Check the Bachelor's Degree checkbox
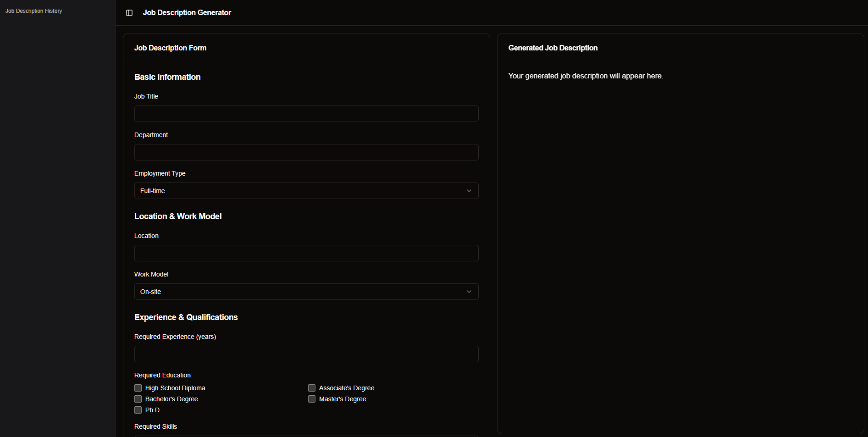 click(138, 399)
